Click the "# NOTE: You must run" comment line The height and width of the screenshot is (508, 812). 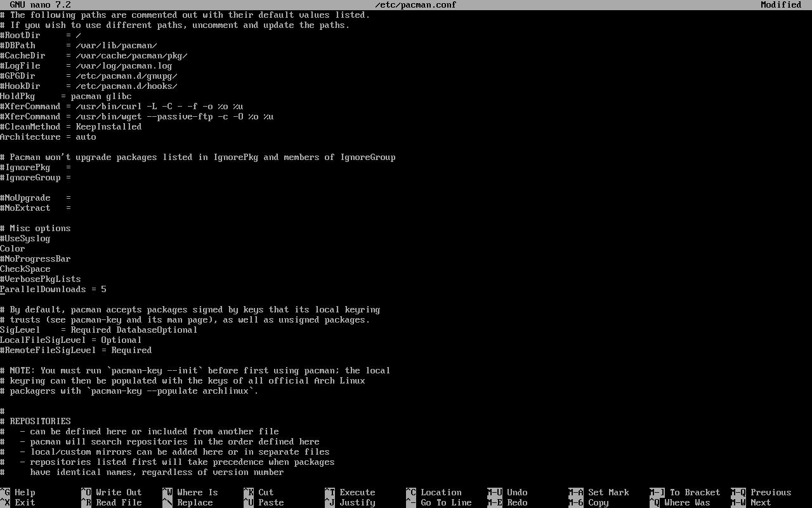point(195,370)
